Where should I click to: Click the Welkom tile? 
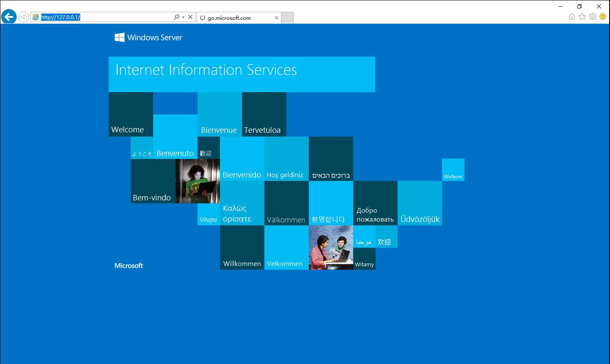point(453,170)
